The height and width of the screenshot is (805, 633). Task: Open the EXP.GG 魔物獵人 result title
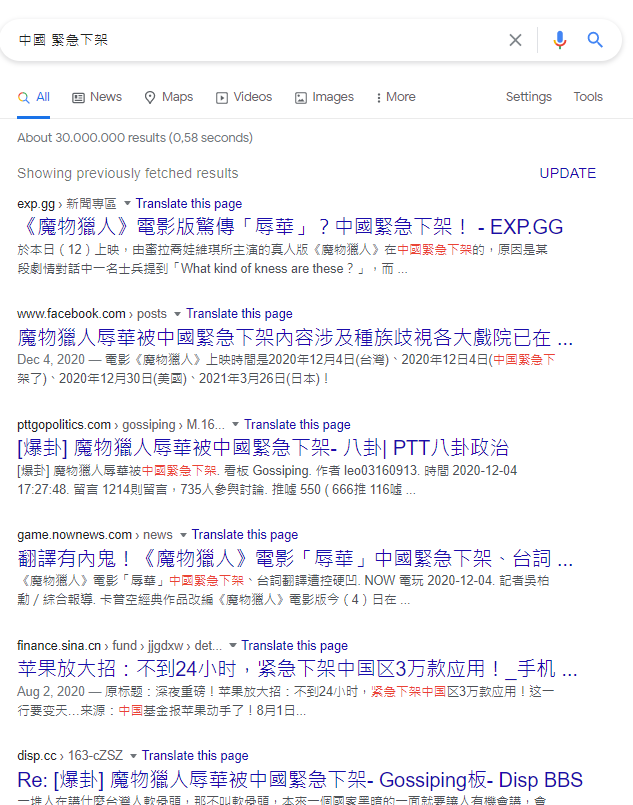290,226
